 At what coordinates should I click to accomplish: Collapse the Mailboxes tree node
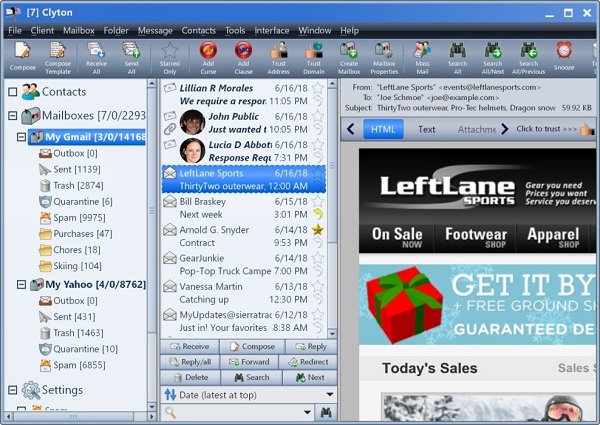click(x=13, y=115)
